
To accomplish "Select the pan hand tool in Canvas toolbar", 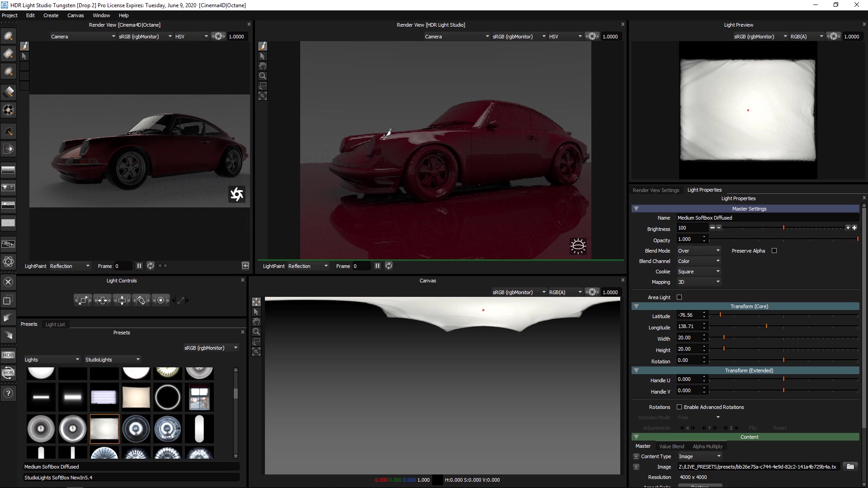I will 256,321.
